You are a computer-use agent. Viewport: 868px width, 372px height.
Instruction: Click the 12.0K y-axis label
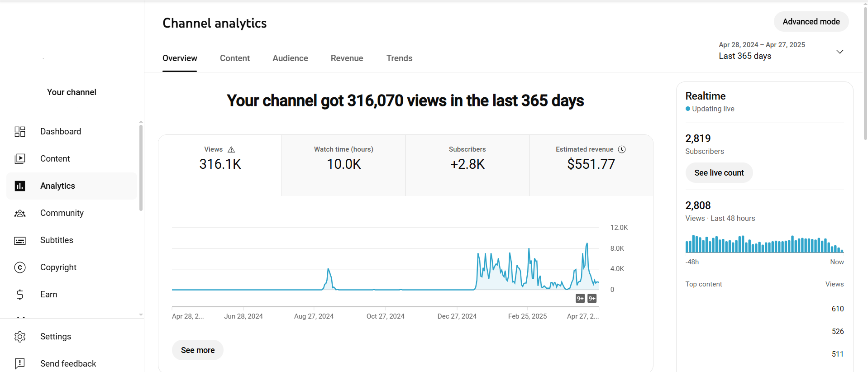pos(619,228)
